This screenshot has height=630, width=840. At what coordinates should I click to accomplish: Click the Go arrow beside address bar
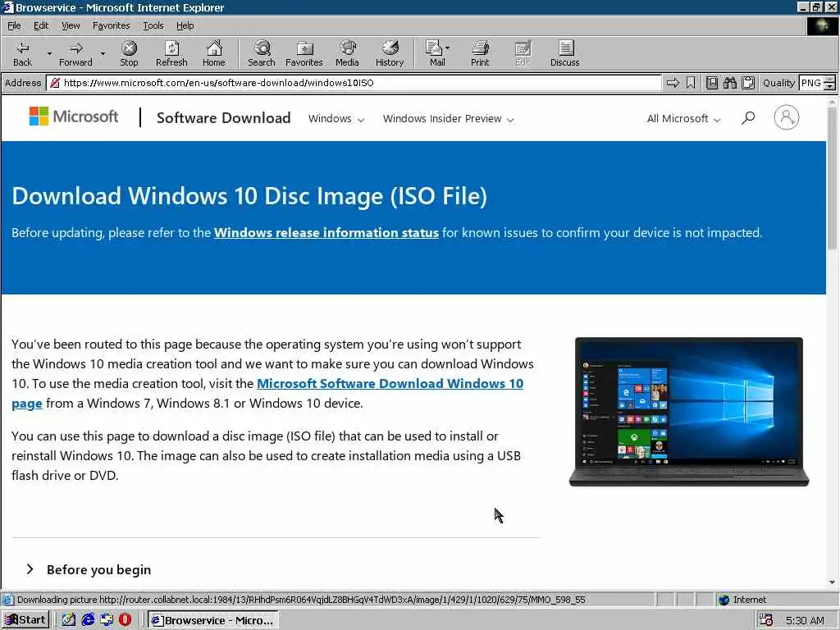coord(673,83)
